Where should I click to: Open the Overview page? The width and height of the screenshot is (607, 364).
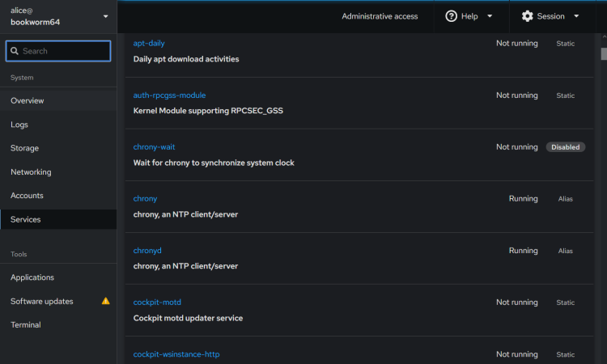click(58, 100)
